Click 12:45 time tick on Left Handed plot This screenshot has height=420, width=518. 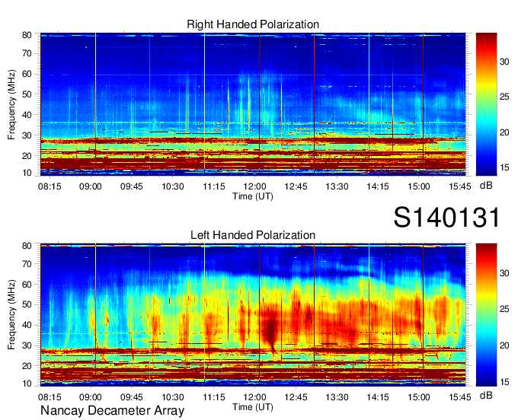[296, 397]
